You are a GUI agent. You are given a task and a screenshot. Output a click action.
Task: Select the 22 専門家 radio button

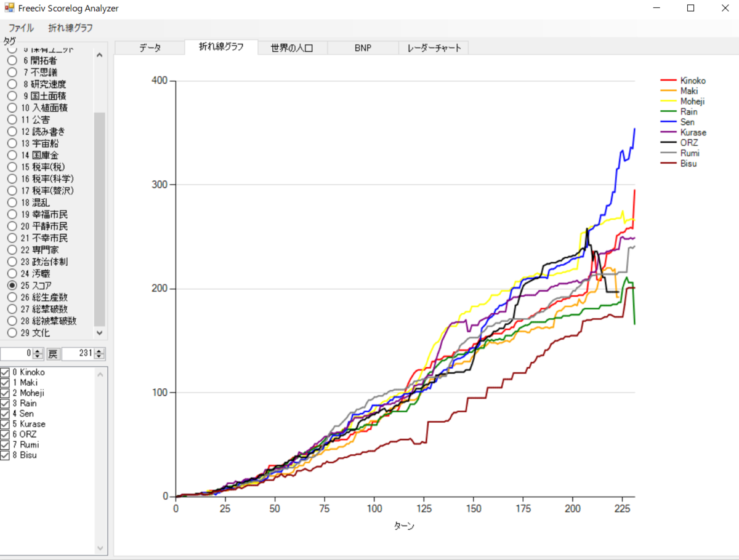pyautogui.click(x=12, y=250)
